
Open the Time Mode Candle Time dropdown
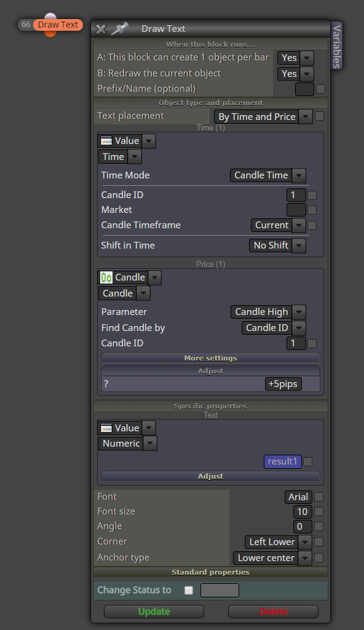coord(299,175)
